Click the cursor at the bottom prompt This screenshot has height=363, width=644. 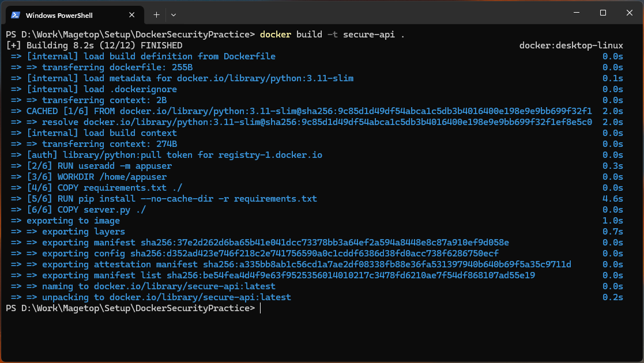pyautogui.click(x=261, y=309)
